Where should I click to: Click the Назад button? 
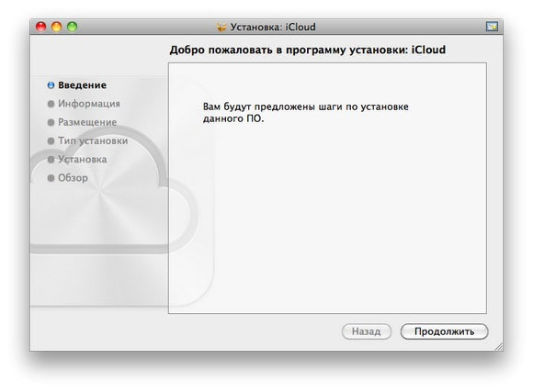[367, 331]
